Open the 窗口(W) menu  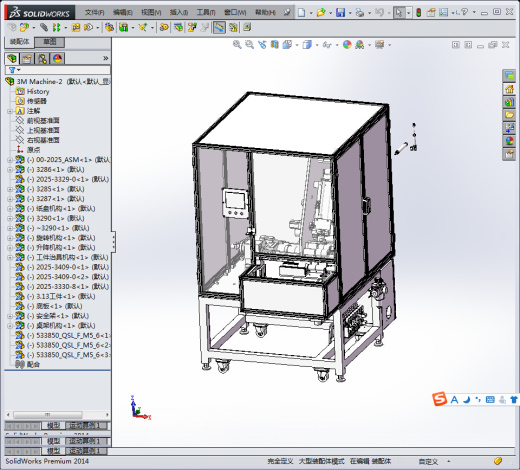pyautogui.click(x=235, y=13)
